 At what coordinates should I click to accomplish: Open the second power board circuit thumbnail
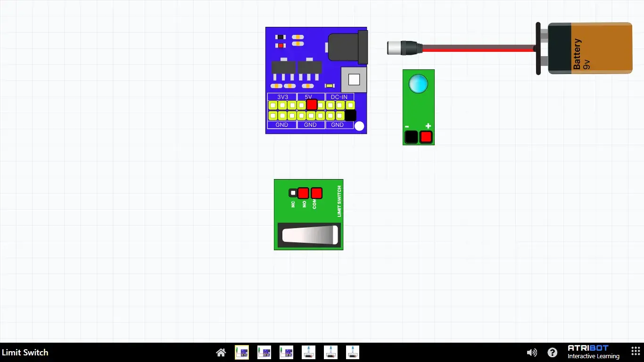(264, 352)
